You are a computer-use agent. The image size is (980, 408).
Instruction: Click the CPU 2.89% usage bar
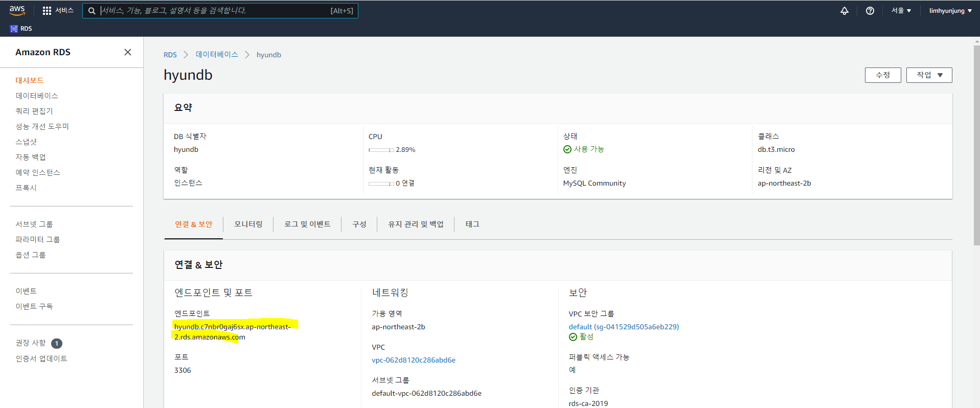pos(381,150)
